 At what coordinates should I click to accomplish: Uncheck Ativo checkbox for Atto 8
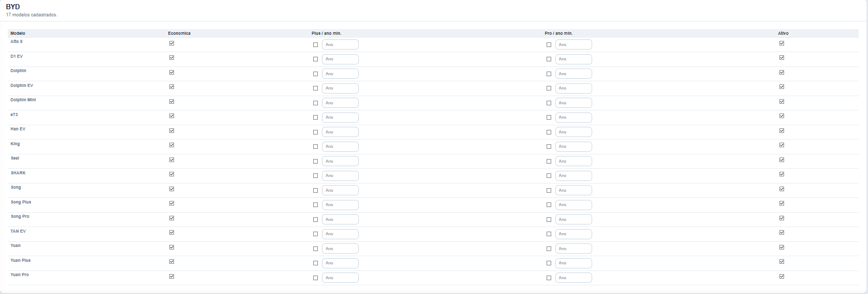[x=782, y=43]
